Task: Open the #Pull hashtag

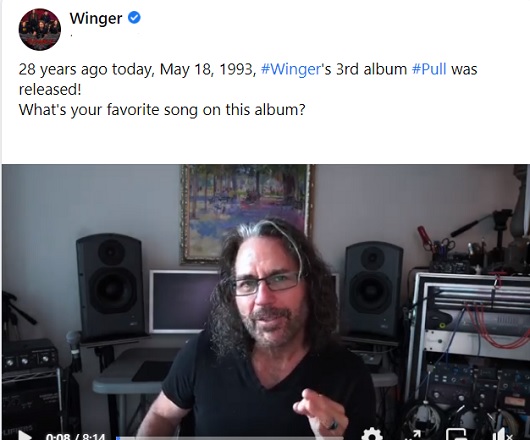Action: (429, 69)
